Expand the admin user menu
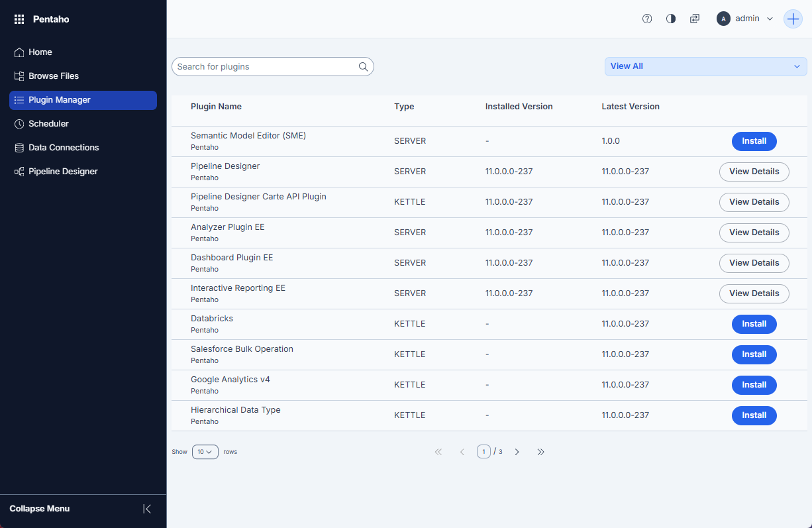Screen dimensions: 812x528 pos(745,19)
